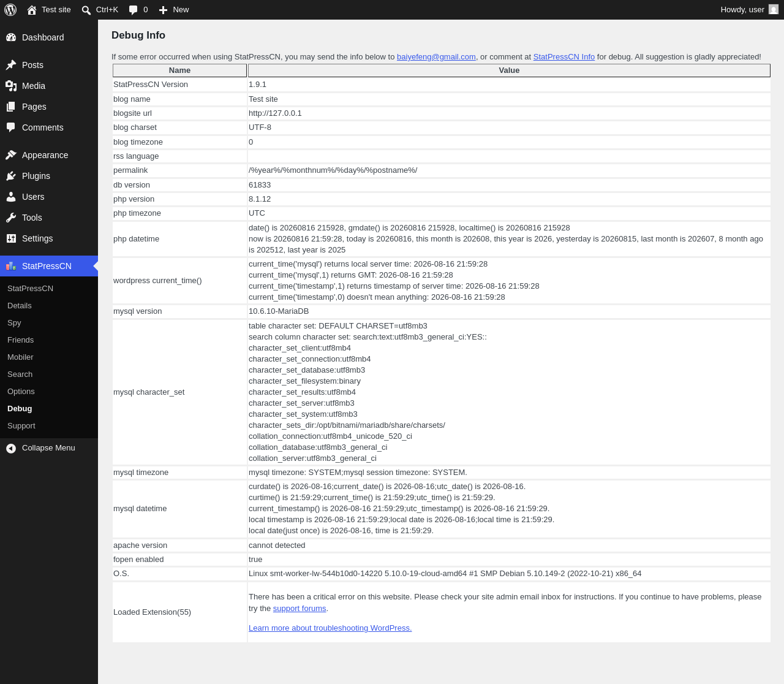This screenshot has height=684, width=784.
Task: Select version value 1.9.1
Action: coord(257,85)
